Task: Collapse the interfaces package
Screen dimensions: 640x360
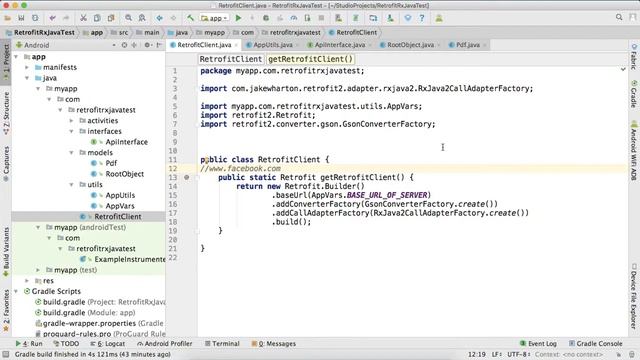Action: coord(71,131)
